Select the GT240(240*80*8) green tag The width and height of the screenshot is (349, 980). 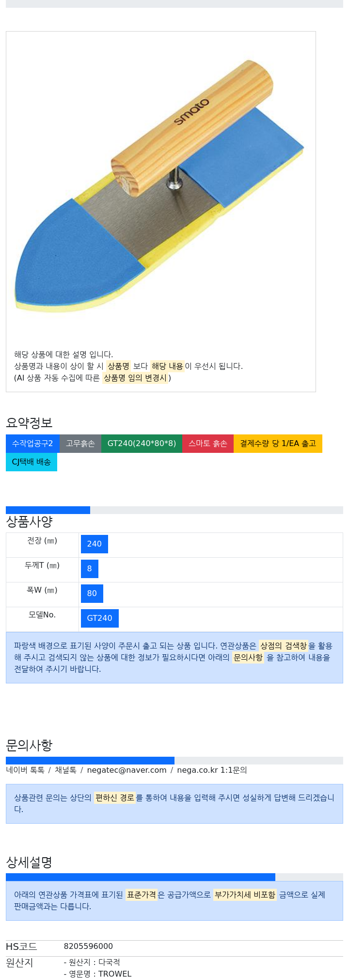coord(142,444)
